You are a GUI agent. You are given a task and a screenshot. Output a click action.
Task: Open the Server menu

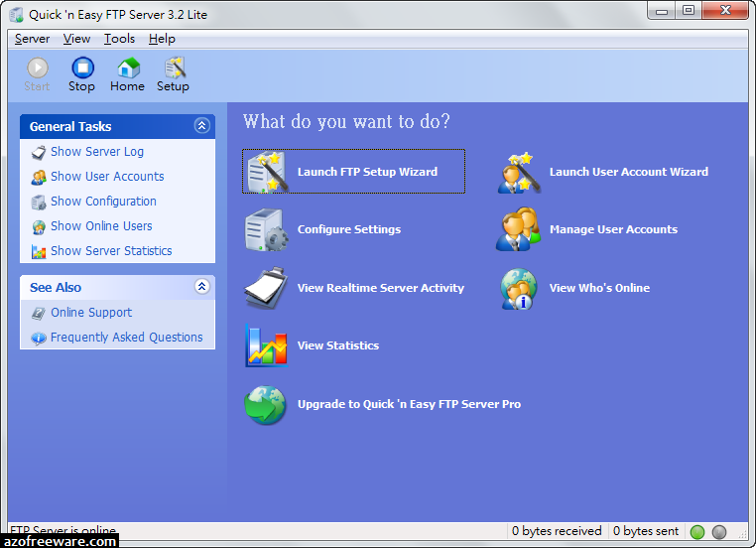pyautogui.click(x=33, y=39)
